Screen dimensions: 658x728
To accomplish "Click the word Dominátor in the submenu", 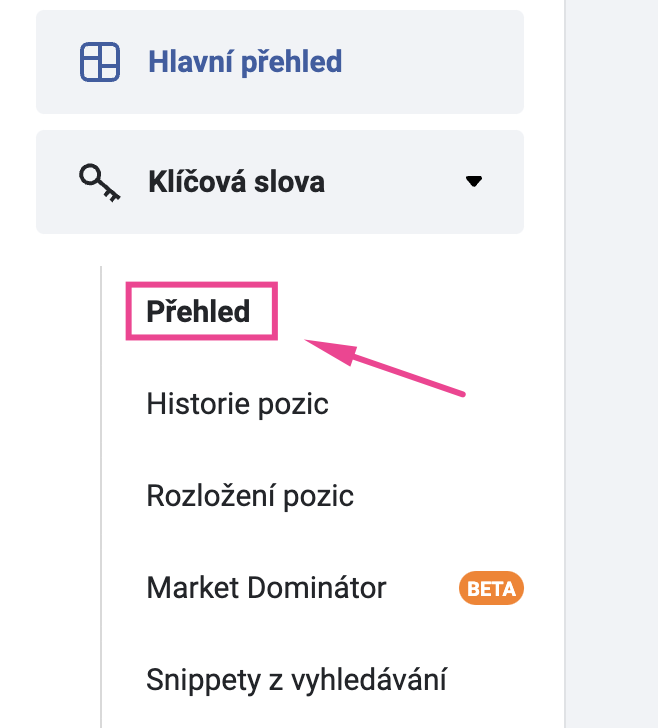I will click(x=317, y=588).
